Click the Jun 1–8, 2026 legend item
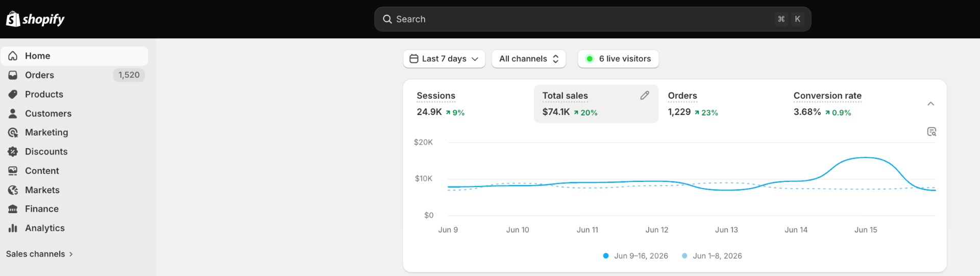This screenshot has width=980, height=276. click(x=712, y=256)
